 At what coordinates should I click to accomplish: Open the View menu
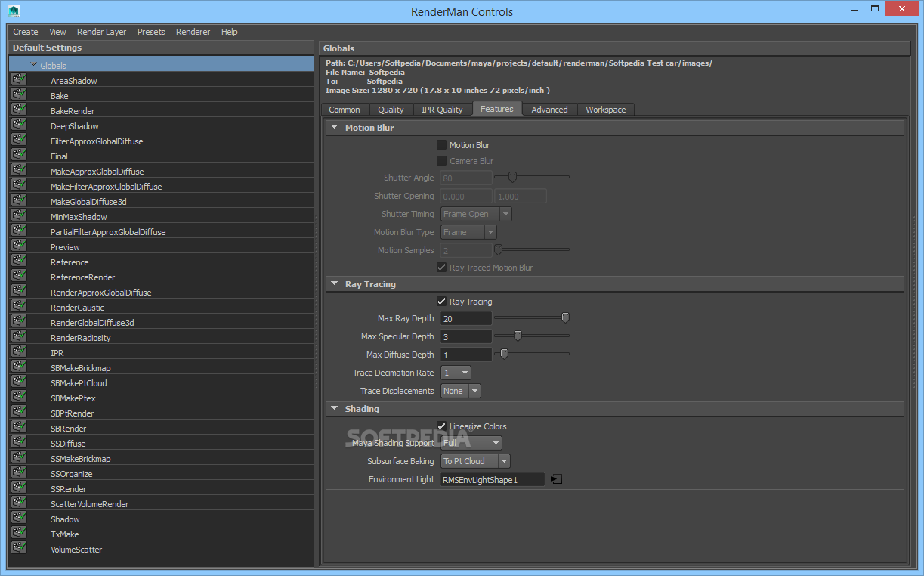coord(58,32)
